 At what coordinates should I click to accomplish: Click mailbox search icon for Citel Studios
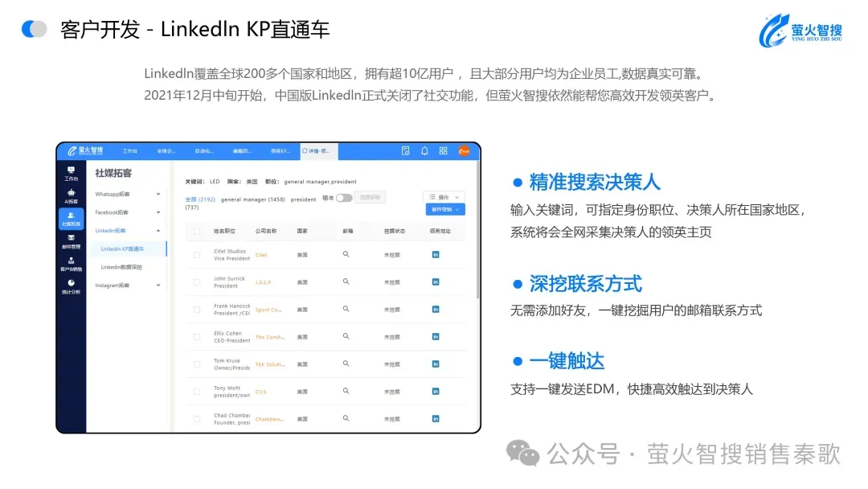tap(346, 255)
